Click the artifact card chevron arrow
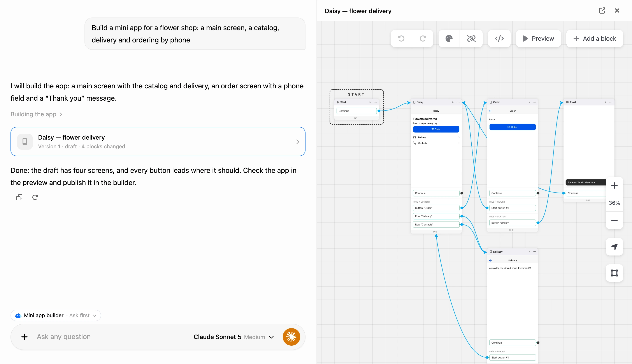 [298, 142]
